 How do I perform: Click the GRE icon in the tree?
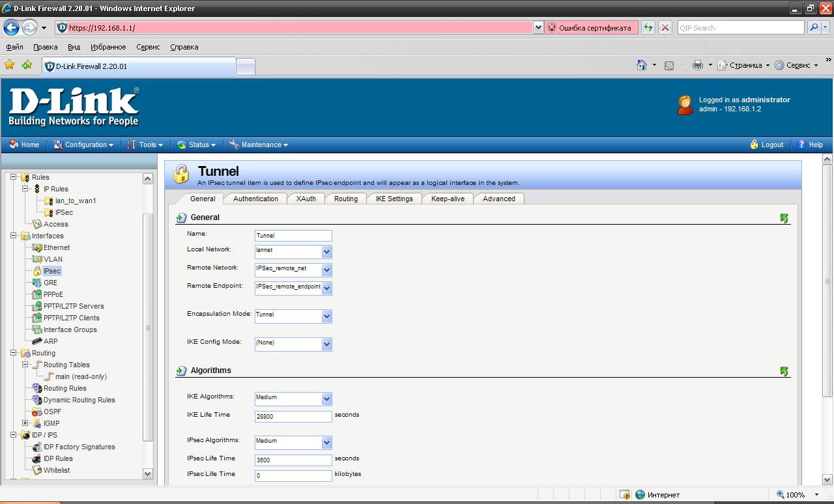[37, 283]
